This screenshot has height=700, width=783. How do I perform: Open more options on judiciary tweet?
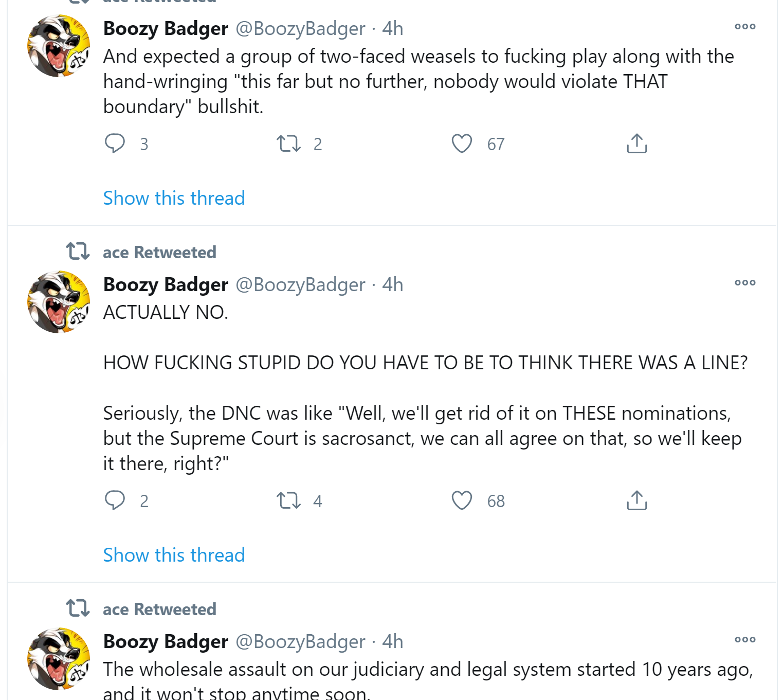tap(745, 640)
